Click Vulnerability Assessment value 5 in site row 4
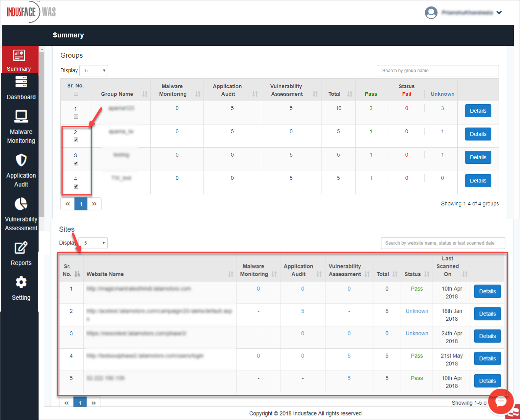The width and height of the screenshot is (520, 420). pyautogui.click(x=349, y=356)
